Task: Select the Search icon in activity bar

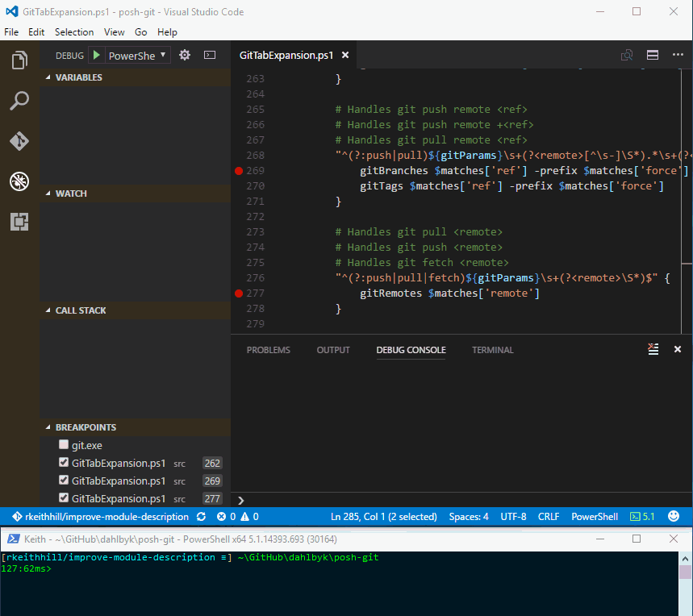Action: 19,100
